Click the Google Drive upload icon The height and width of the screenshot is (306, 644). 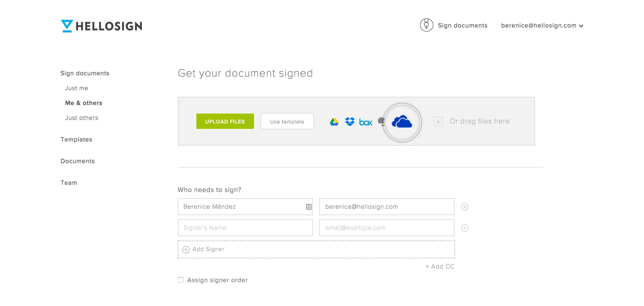(x=335, y=121)
